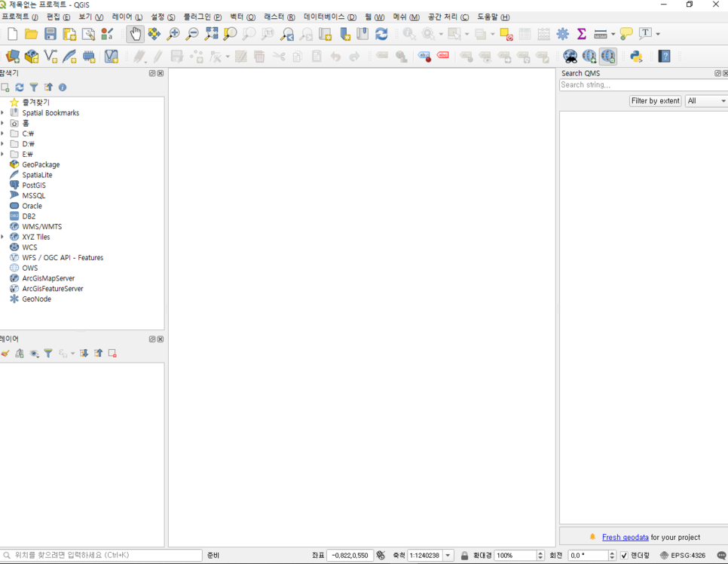Viewport: 728px width, 564px height.
Task: Select WMS/WMTS in the browser tree
Action: [x=41, y=227]
